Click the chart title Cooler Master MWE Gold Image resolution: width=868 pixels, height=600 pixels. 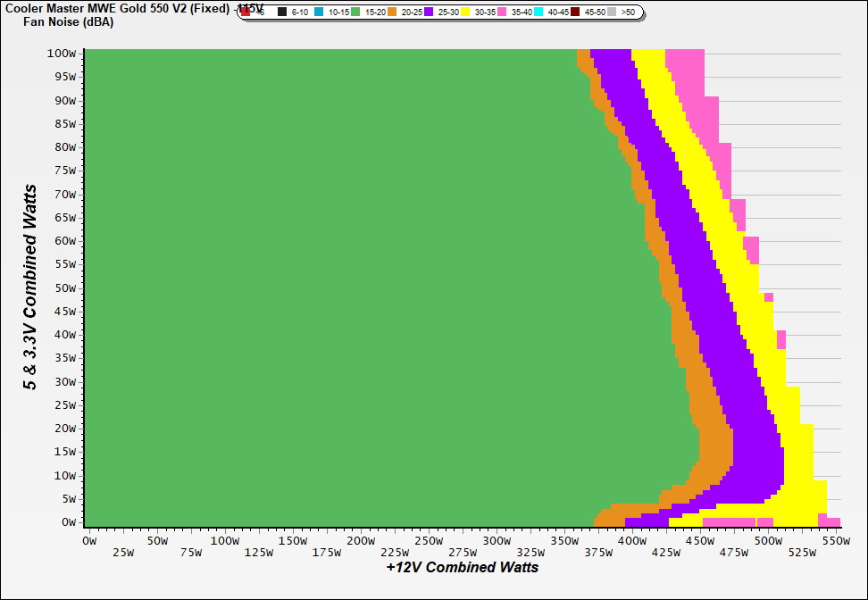click(118, 9)
